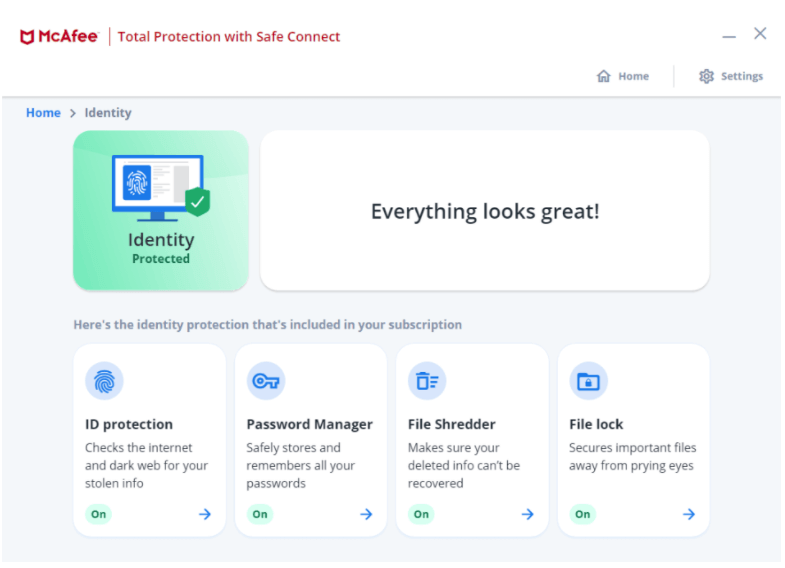Viewport: 785px width, 568px height.
Task: Toggle the File Shredder On status badge
Action: pos(421,514)
